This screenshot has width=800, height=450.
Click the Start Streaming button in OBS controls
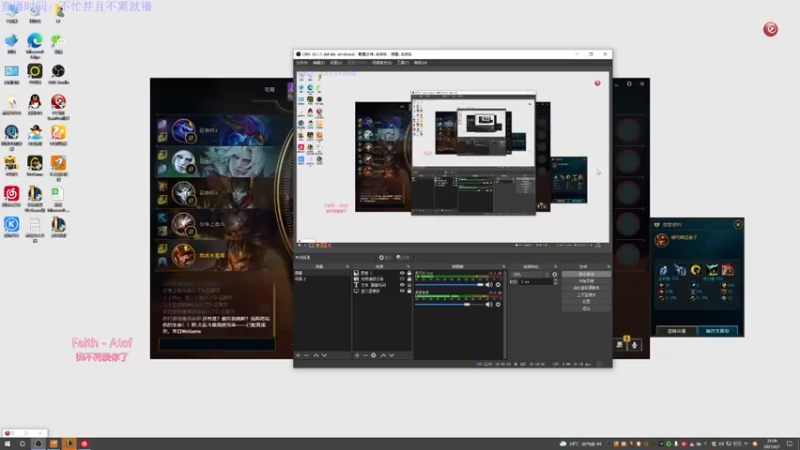[586, 274]
